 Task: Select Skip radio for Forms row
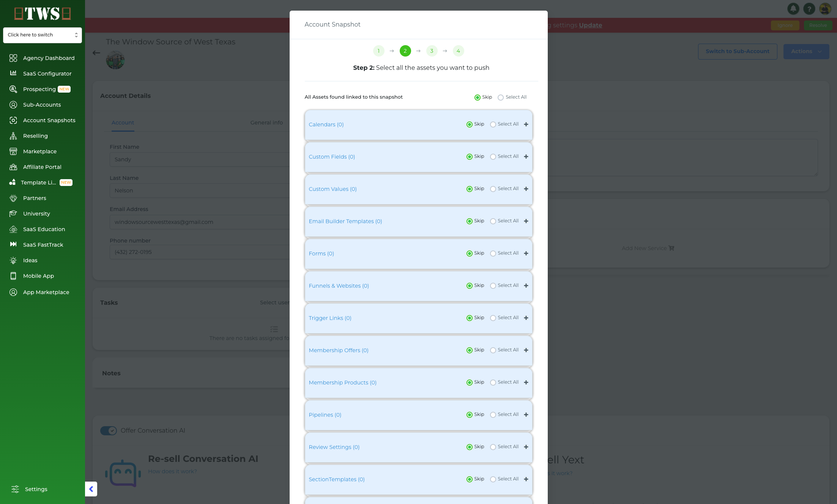tap(470, 254)
